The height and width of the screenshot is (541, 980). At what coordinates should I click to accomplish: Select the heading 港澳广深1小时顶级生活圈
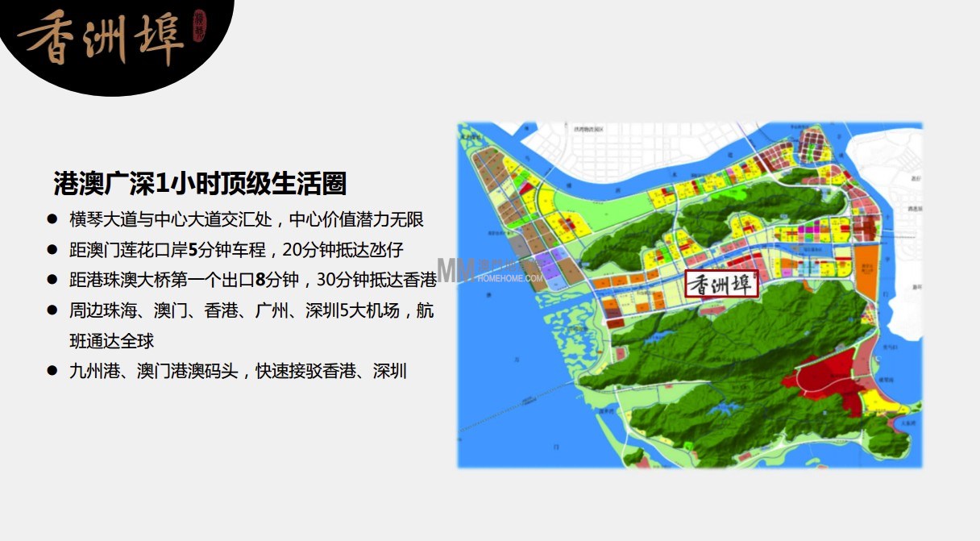coord(200,183)
